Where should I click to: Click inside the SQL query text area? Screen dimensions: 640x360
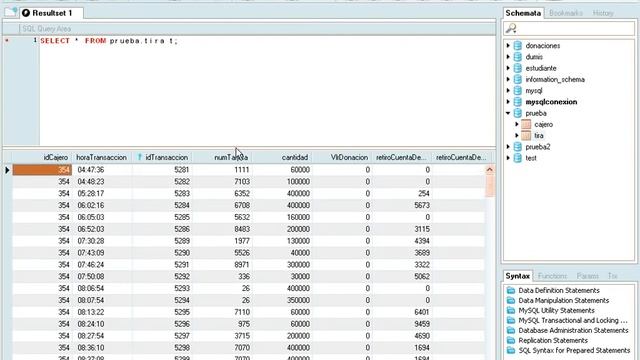(x=267, y=91)
